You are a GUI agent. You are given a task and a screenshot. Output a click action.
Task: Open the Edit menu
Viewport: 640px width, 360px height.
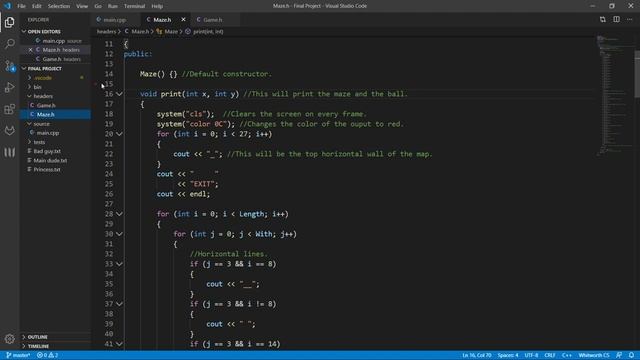point(37,6)
